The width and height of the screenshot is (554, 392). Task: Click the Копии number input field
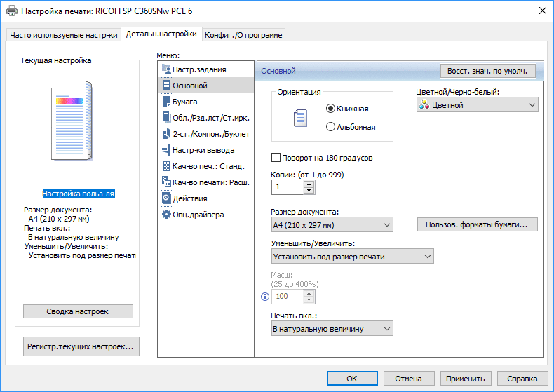click(287, 187)
